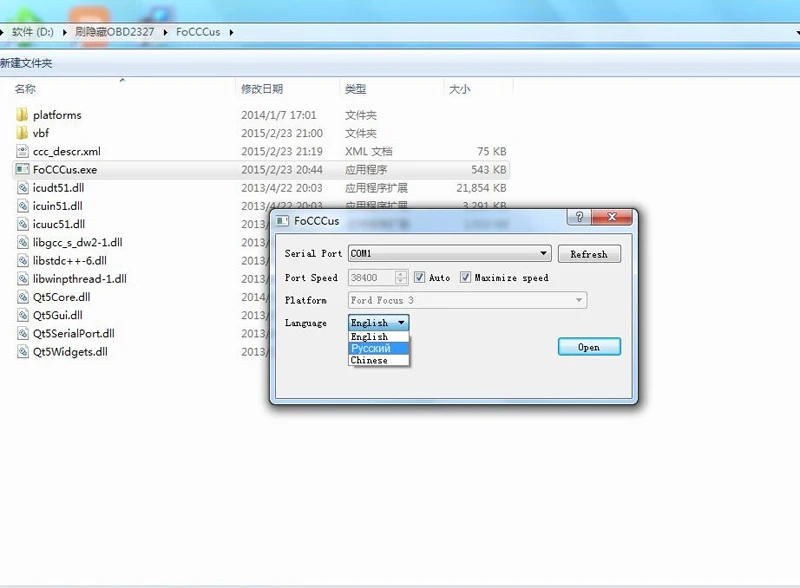Image resolution: width=800 pixels, height=588 pixels.
Task: Open the Serial Port COM1 dropdown
Action: coord(449,254)
